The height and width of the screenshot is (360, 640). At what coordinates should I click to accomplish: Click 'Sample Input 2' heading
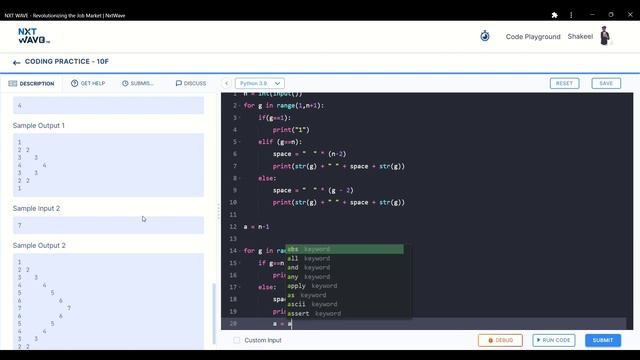coord(36,208)
